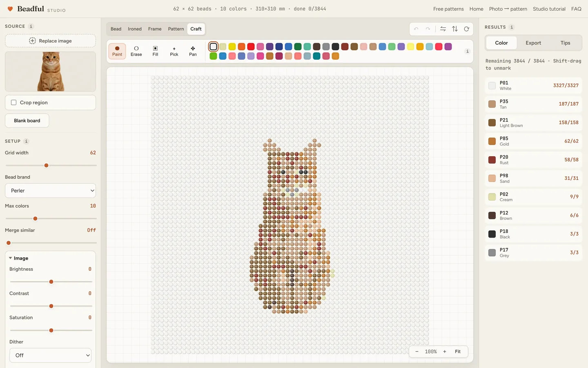
Task: Click the cat source image thumbnail
Action: (50, 72)
